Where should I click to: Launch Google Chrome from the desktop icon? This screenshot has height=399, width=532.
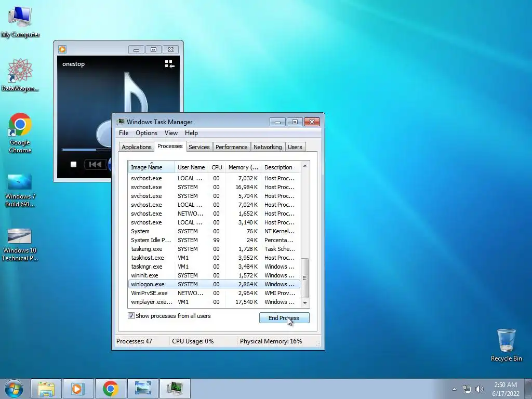pyautogui.click(x=20, y=132)
